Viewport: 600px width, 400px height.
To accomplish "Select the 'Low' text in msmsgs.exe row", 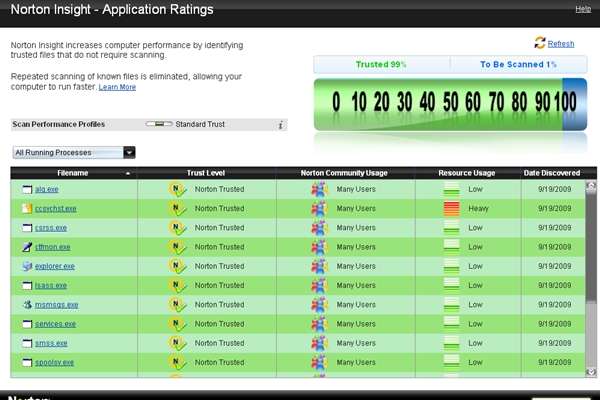I will coord(475,305).
